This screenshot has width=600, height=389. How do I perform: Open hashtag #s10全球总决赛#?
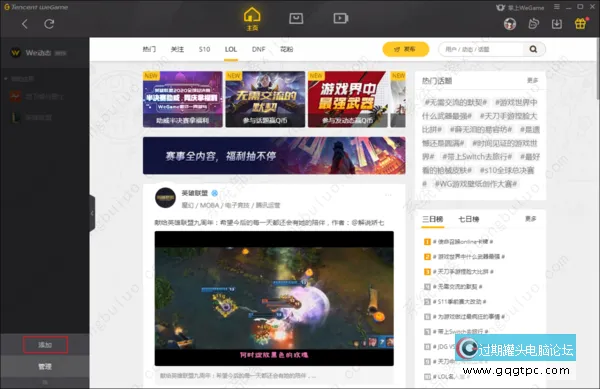pos(507,171)
